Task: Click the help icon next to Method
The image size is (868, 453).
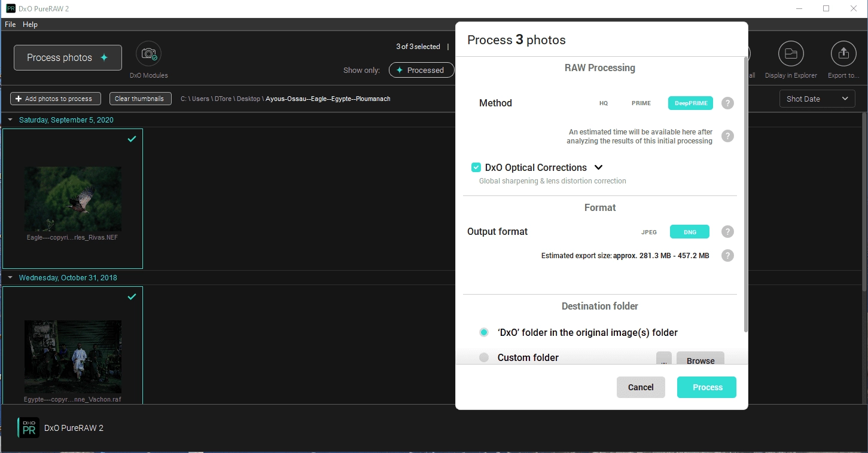Action: point(727,103)
